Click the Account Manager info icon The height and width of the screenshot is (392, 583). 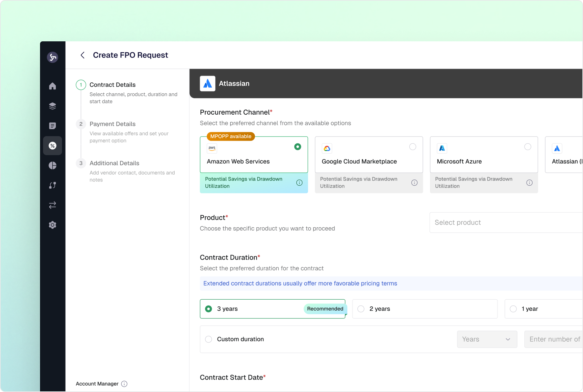tap(124, 384)
